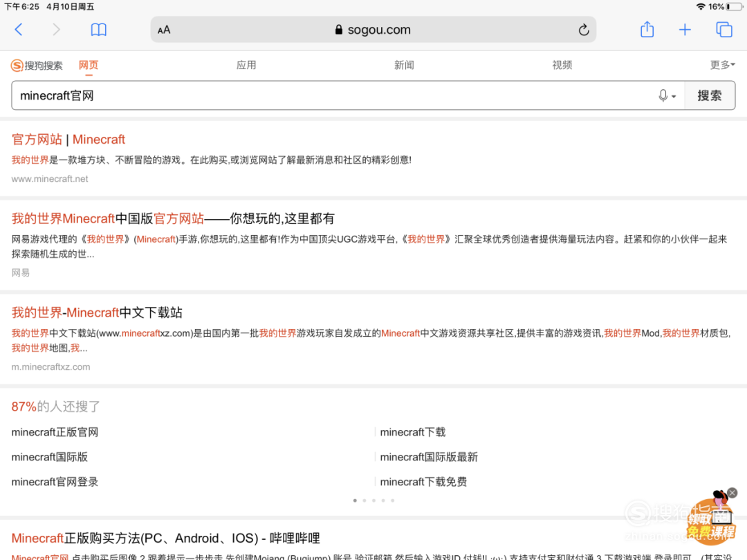Expand the 更多 dropdown
The height and width of the screenshot is (560, 747).
point(722,65)
